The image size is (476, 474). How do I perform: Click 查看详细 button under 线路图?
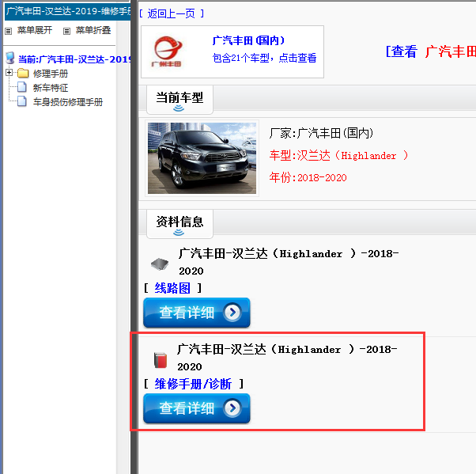(197, 313)
